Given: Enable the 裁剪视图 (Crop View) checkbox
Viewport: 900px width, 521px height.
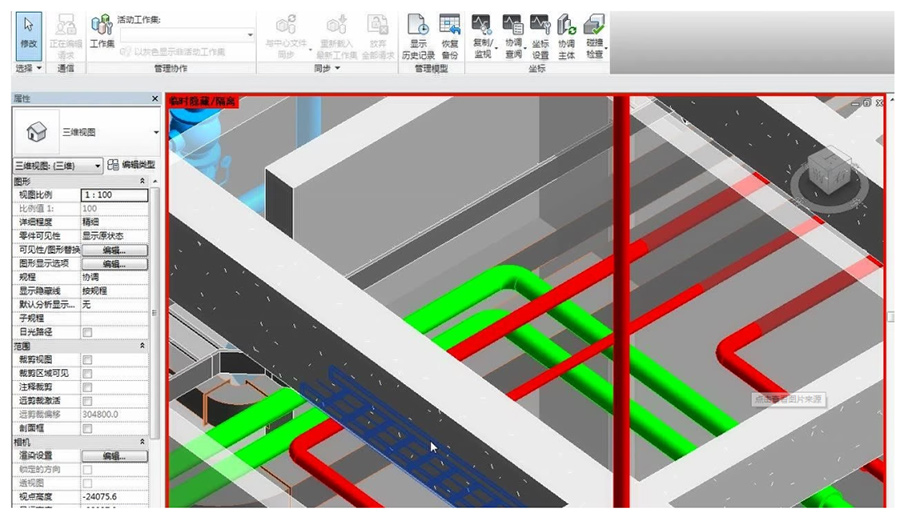Looking at the screenshot, I should pos(87,359).
